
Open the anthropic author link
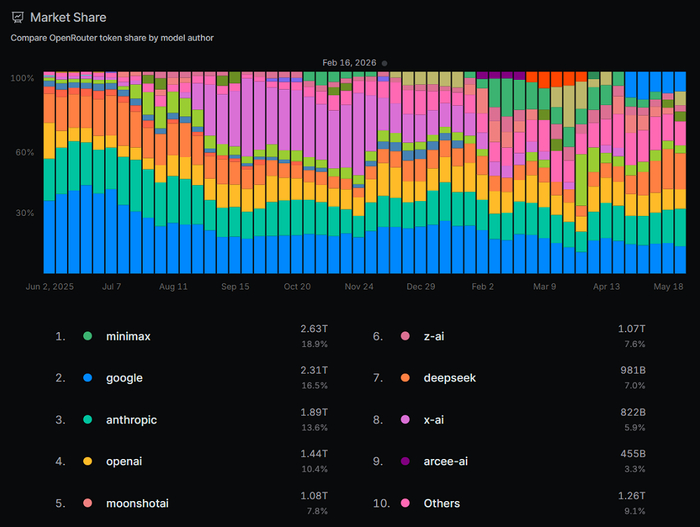(x=131, y=420)
